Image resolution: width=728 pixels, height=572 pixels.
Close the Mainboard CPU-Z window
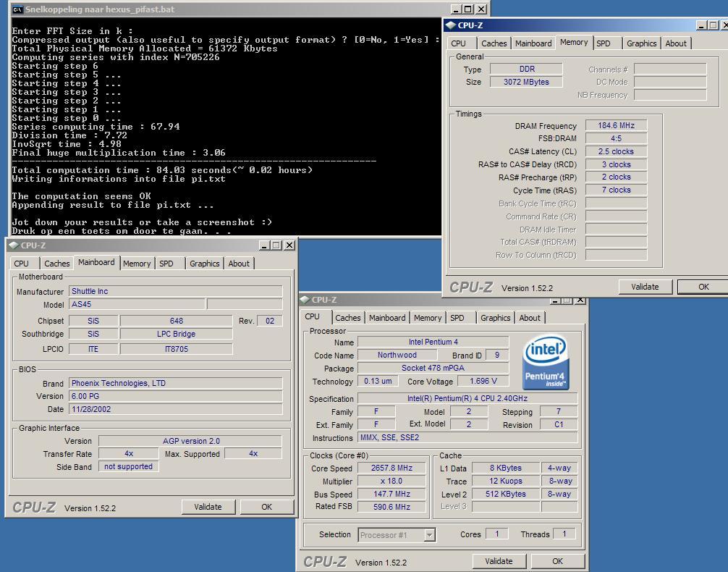(x=289, y=245)
